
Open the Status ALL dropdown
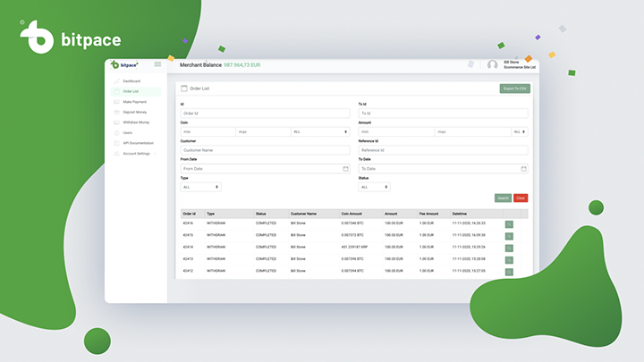pos(374,187)
